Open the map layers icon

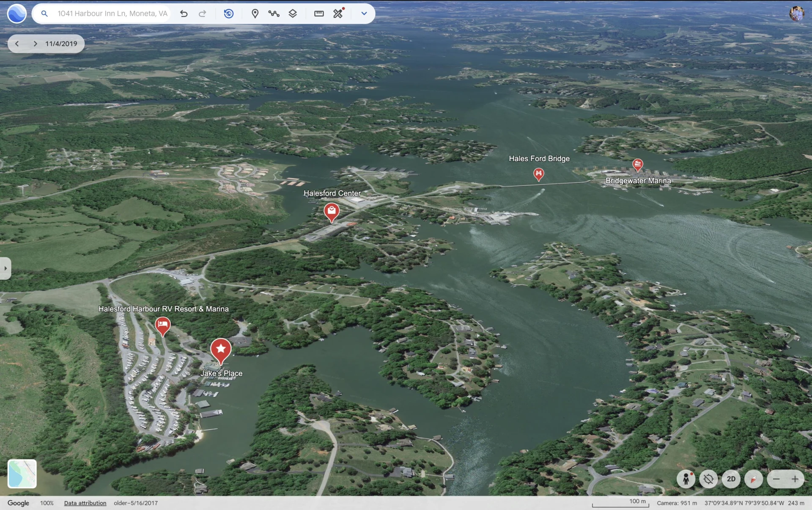pos(293,14)
